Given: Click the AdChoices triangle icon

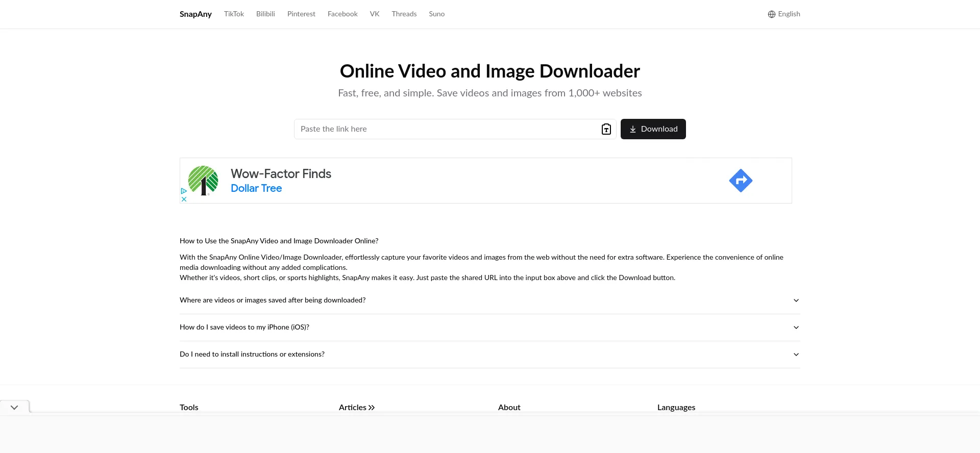Looking at the screenshot, I should 184,191.
